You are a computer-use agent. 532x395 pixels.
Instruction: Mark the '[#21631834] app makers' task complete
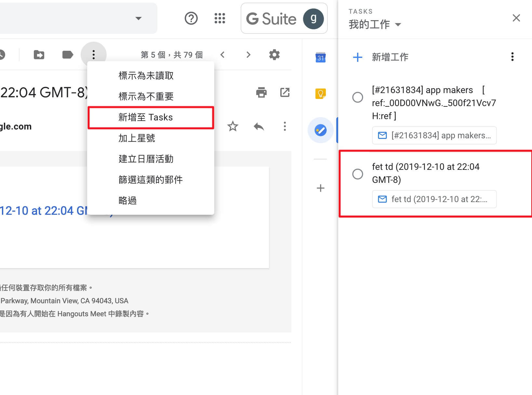[358, 97]
